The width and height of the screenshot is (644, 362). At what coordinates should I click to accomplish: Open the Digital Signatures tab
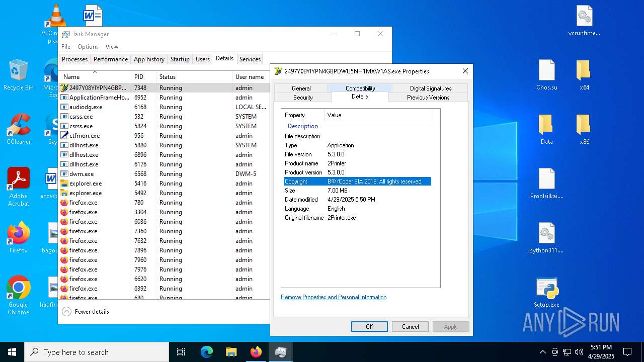[430, 88]
